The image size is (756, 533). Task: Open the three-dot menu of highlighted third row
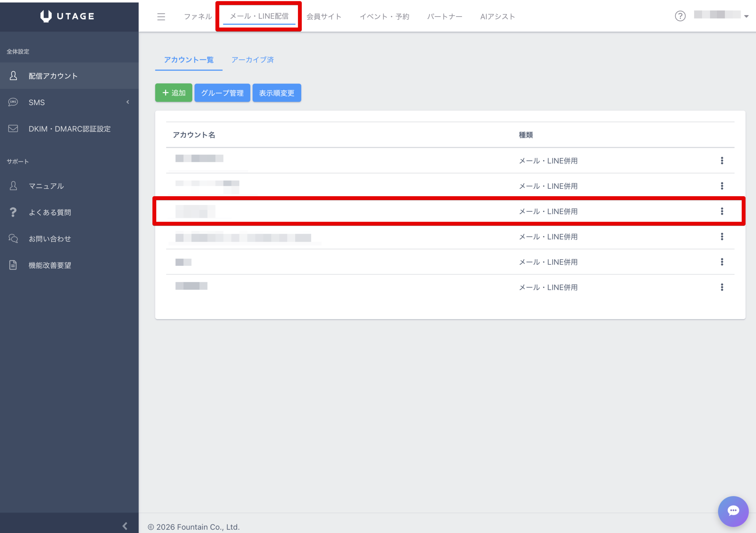point(722,212)
